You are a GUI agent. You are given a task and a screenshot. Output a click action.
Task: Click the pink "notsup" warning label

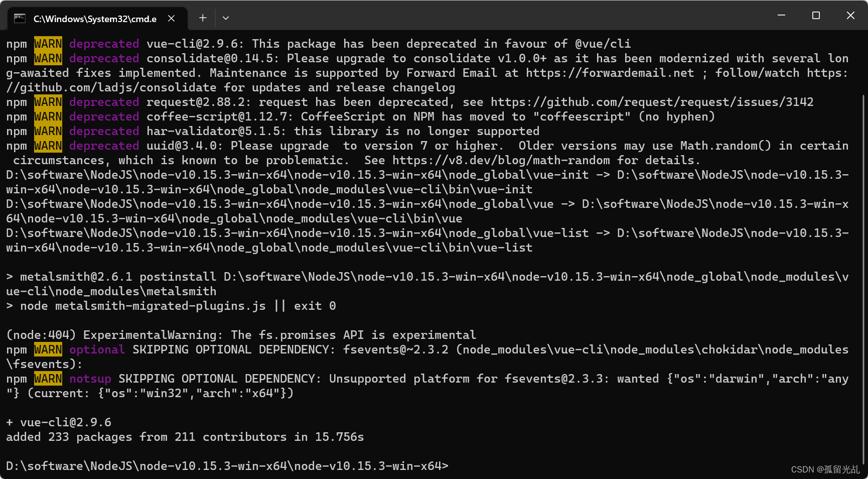tap(90, 379)
